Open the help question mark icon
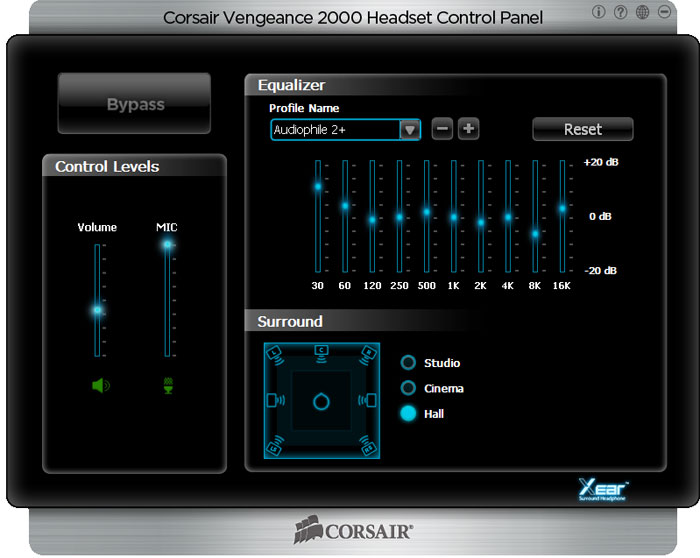700x558 pixels. pos(620,12)
